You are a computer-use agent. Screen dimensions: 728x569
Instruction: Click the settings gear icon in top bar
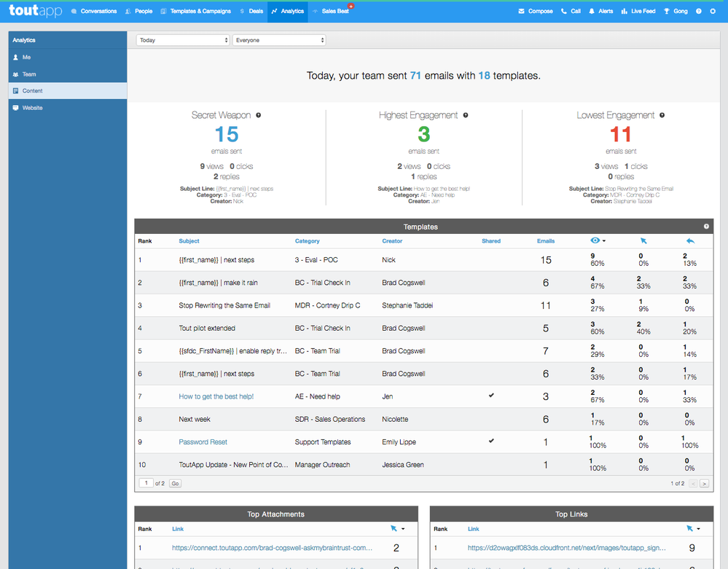click(x=713, y=12)
